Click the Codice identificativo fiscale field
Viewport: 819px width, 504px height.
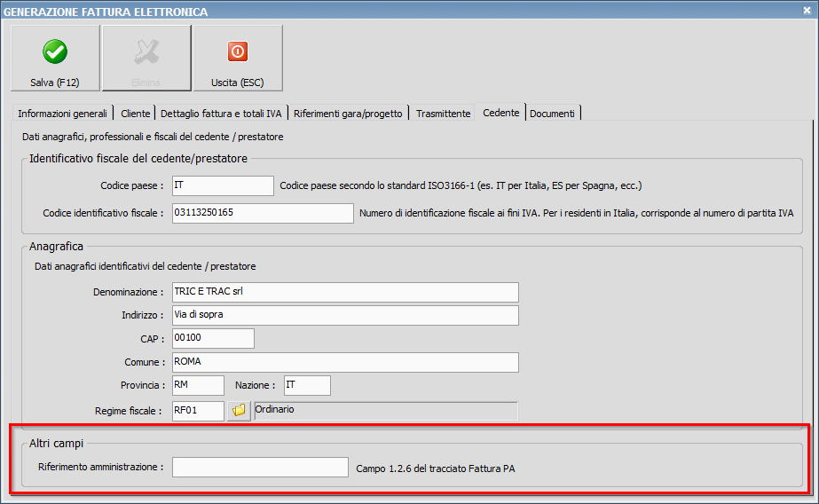263,213
